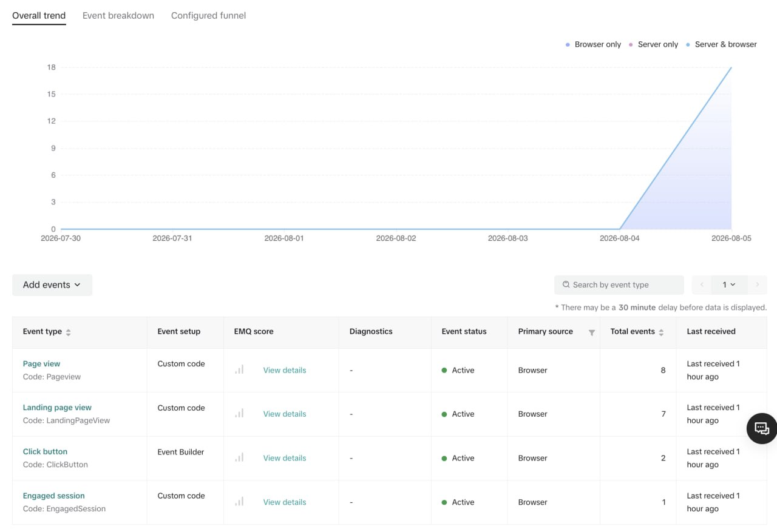
Task: Go to next page arrow
Action: (757, 285)
